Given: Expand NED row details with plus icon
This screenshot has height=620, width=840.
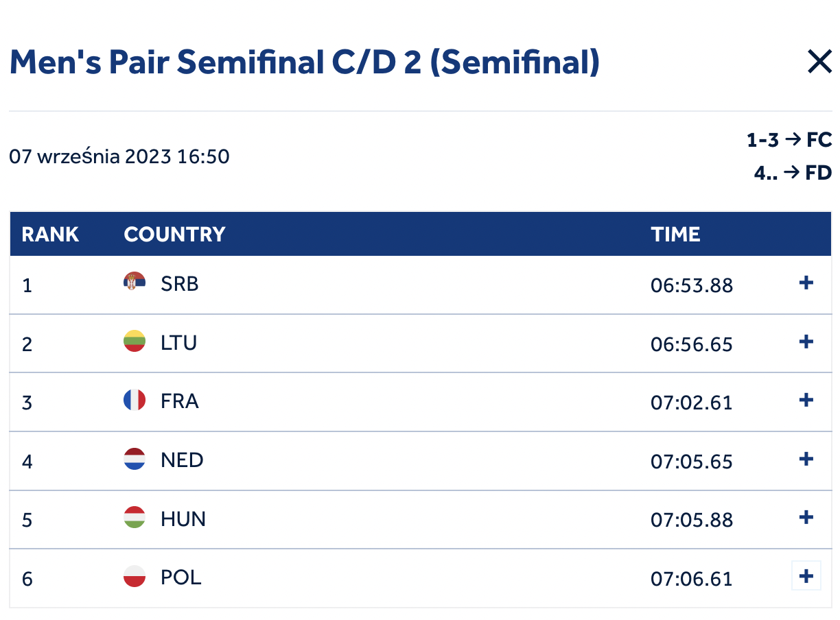Looking at the screenshot, I should pyautogui.click(x=806, y=459).
